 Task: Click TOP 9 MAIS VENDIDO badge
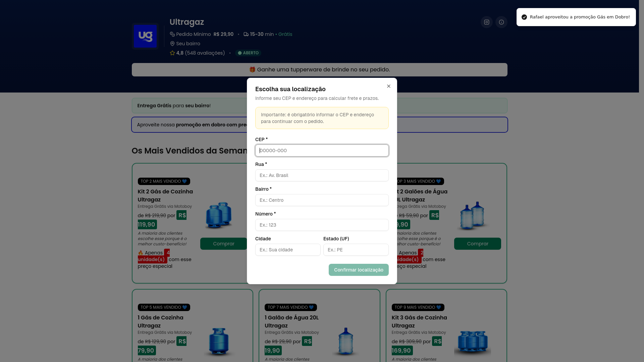click(x=418, y=307)
